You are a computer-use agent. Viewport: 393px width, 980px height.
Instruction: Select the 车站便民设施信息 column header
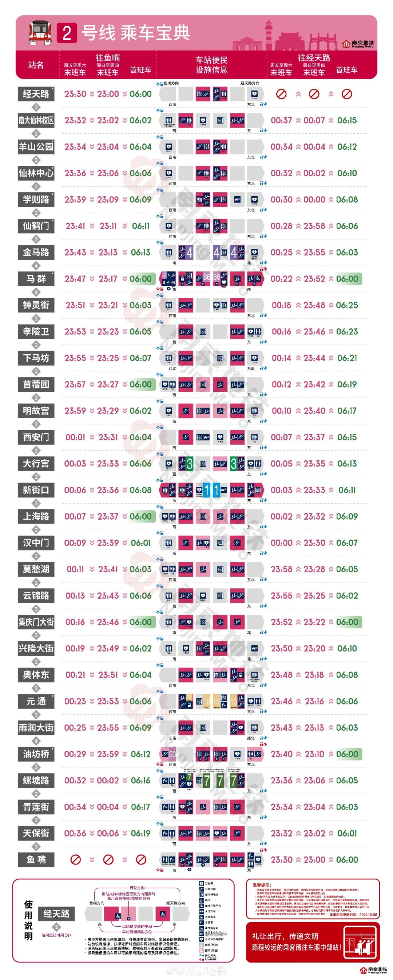point(211,65)
